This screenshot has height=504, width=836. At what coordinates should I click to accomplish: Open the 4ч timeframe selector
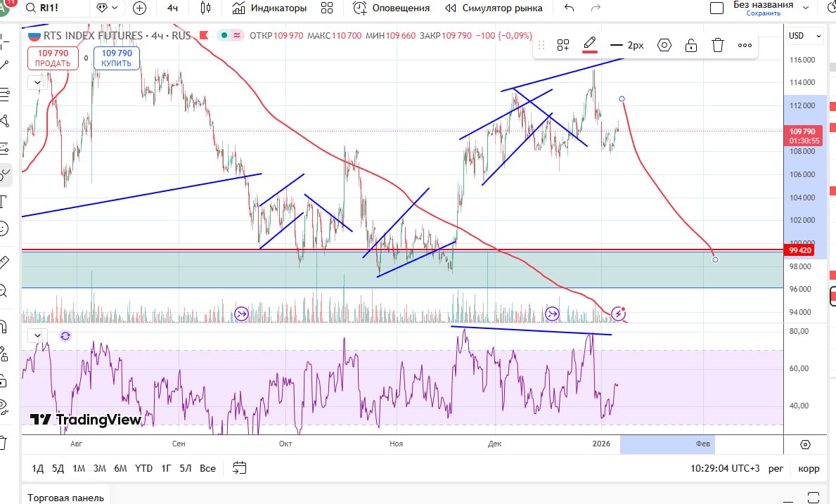coord(173,8)
